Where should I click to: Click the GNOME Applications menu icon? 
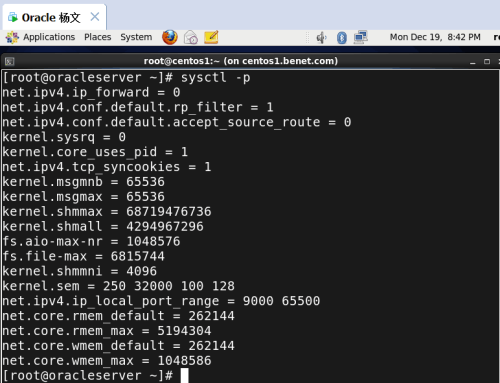point(12,37)
